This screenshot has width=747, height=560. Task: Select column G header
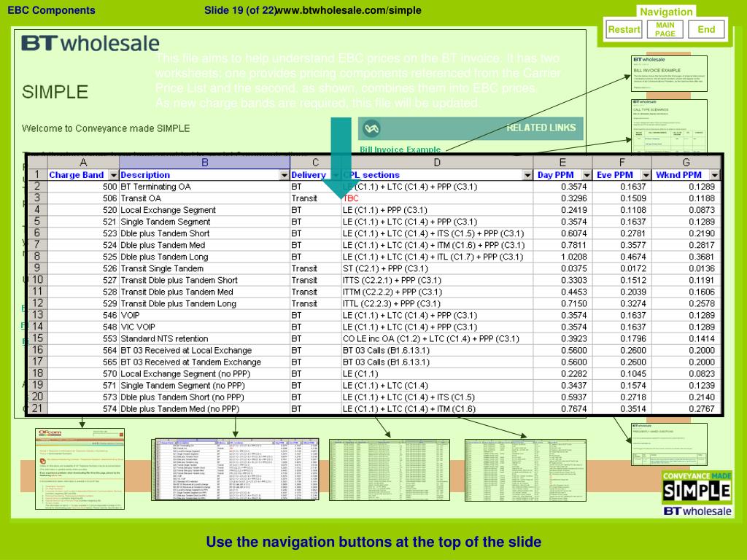[x=686, y=163]
